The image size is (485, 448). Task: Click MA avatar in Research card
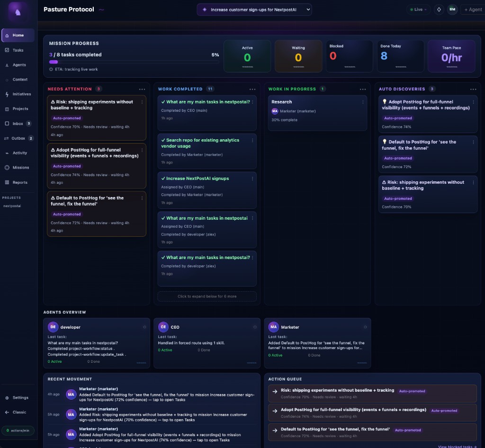275,111
